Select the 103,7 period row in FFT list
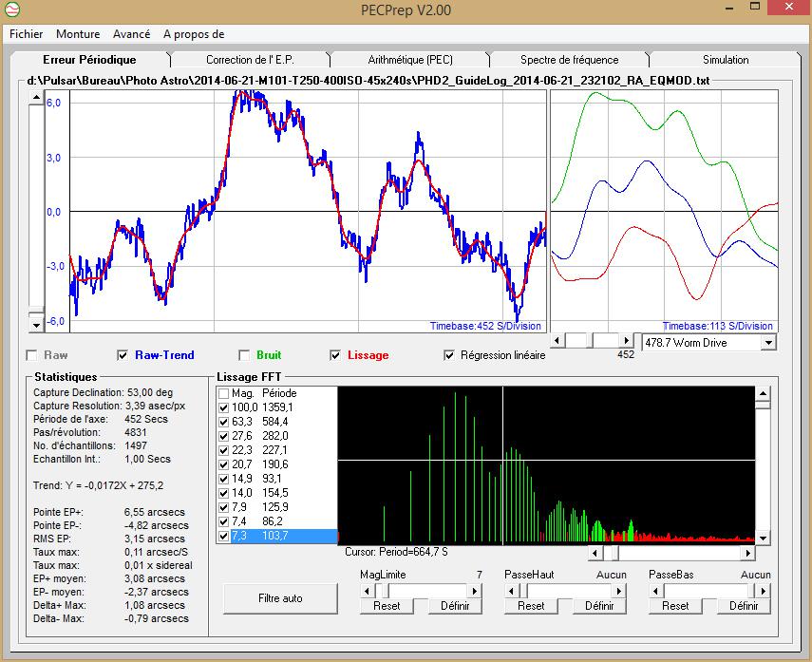 (275, 537)
